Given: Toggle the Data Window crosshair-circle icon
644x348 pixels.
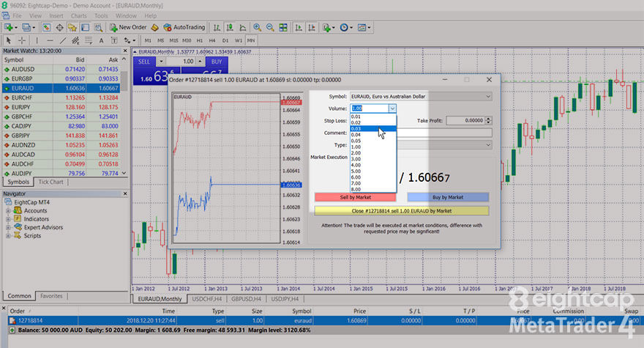Looking at the screenshot, I should click(59, 28).
